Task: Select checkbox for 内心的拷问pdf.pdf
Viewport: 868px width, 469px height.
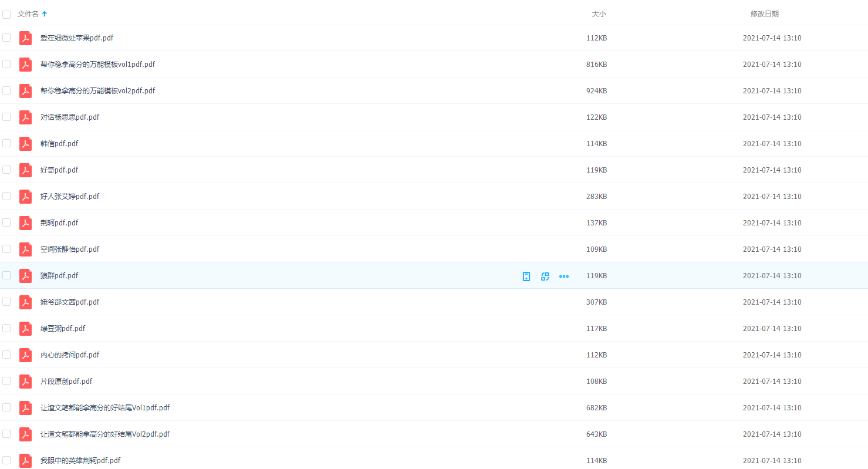Action: pos(6,355)
